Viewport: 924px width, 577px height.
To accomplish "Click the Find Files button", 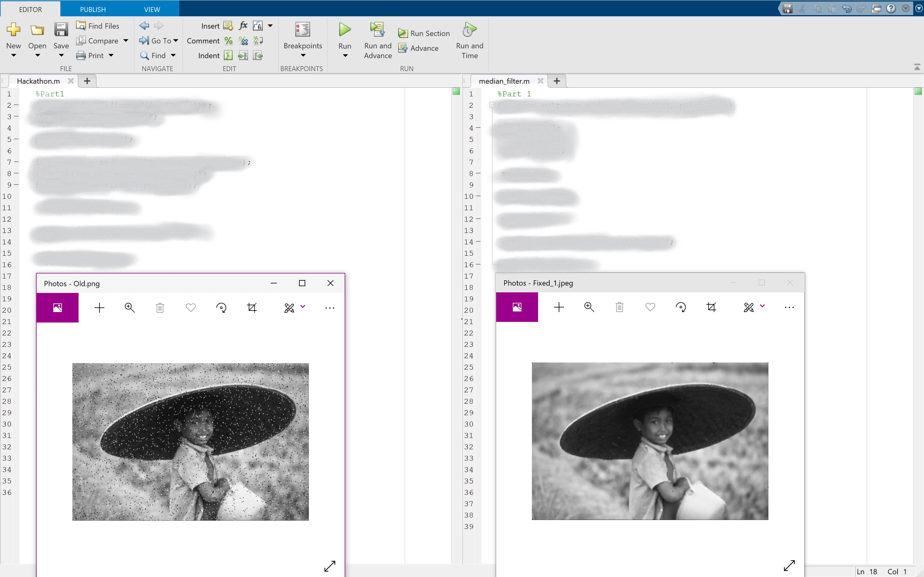I will click(x=98, y=26).
